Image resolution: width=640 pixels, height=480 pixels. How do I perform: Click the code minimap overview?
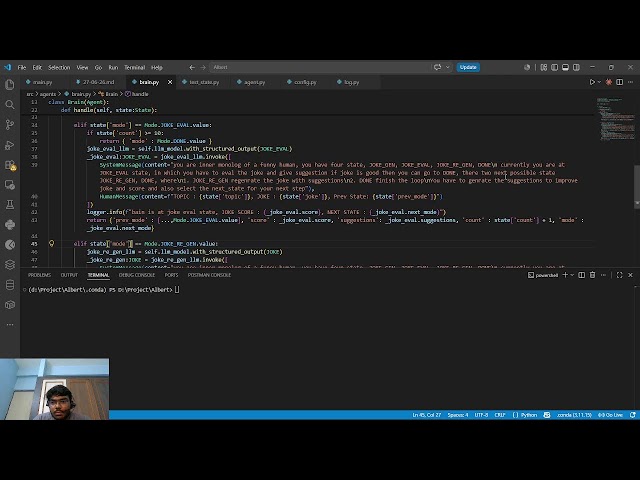pyautogui.click(x=616, y=120)
